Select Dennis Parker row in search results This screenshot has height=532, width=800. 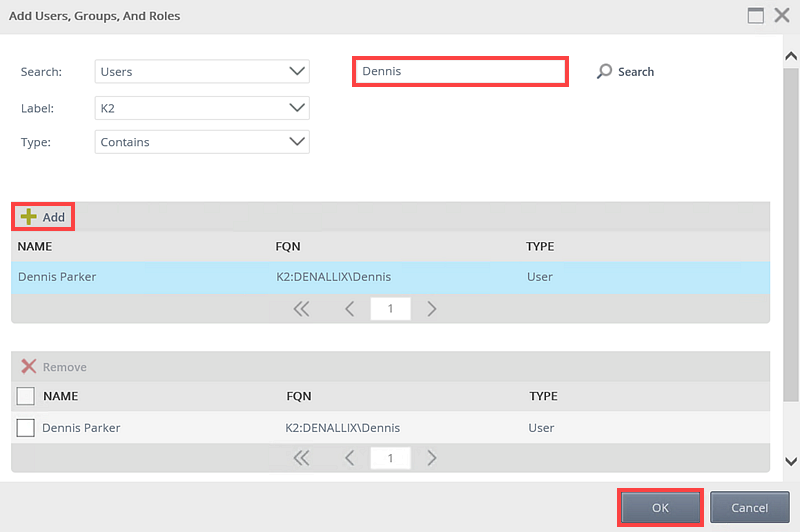tap(390, 277)
